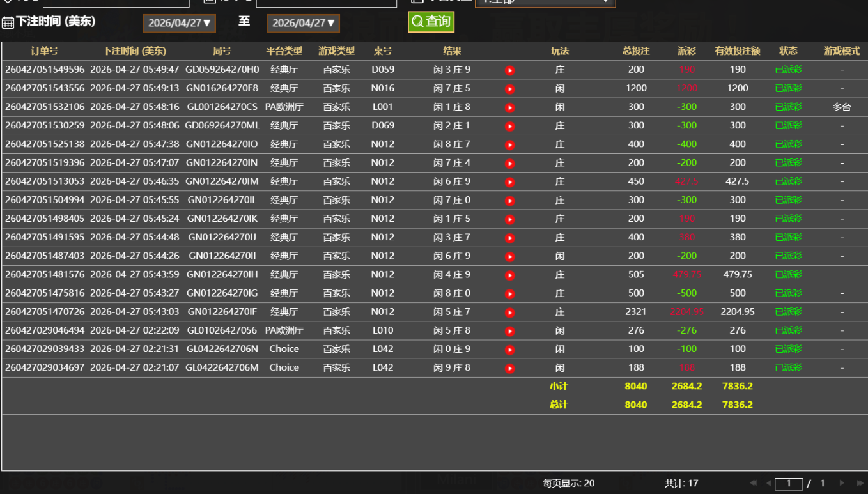Select round number GL001264270CS
Screen dimensions: 868x494
tap(222, 107)
